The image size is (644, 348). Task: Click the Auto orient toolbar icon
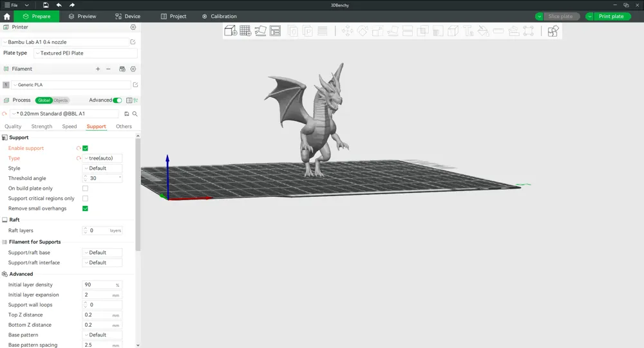point(260,31)
